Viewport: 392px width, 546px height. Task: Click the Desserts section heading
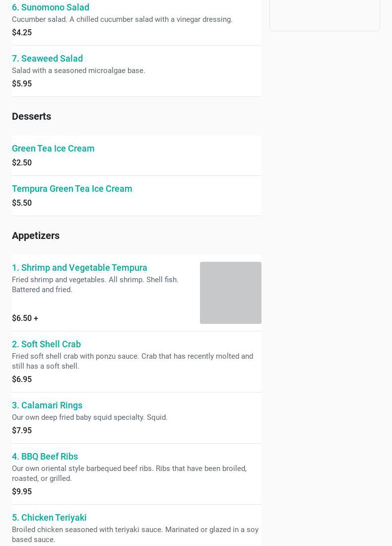click(31, 116)
